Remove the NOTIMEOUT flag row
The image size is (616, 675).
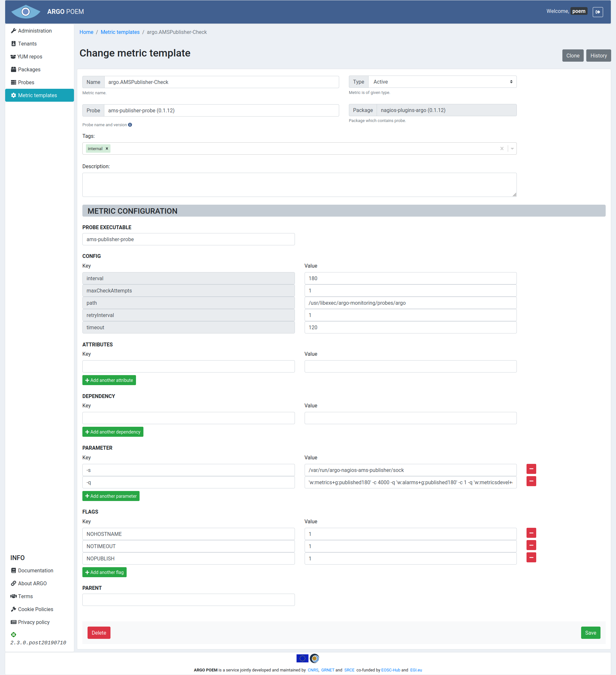point(531,545)
